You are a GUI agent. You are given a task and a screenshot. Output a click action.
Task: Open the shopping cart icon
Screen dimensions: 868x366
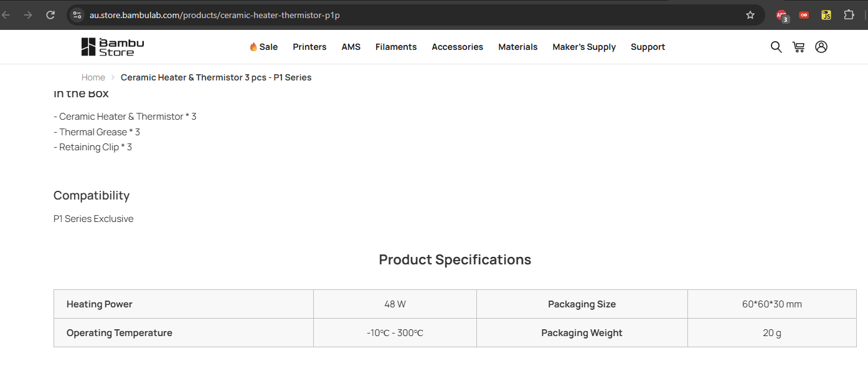coord(798,47)
